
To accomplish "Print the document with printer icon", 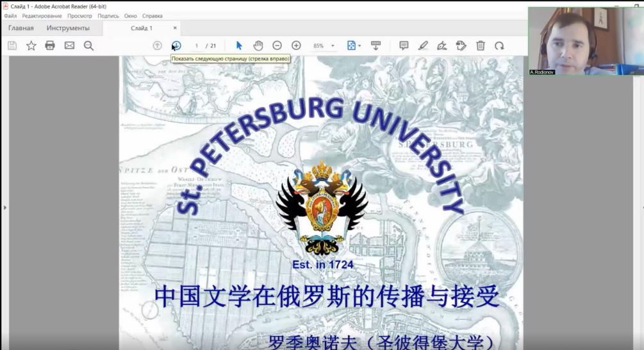I will point(50,46).
